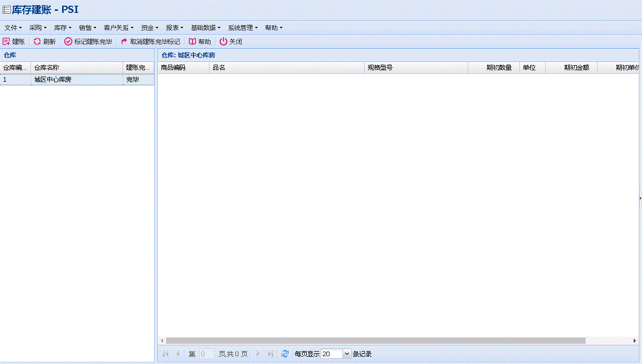The image size is (642, 364).
Task: Click the pager refresh icon
Action: tap(285, 354)
